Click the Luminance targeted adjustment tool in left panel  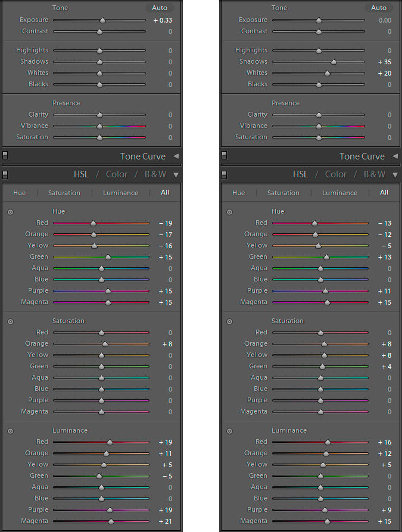(x=11, y=431)
